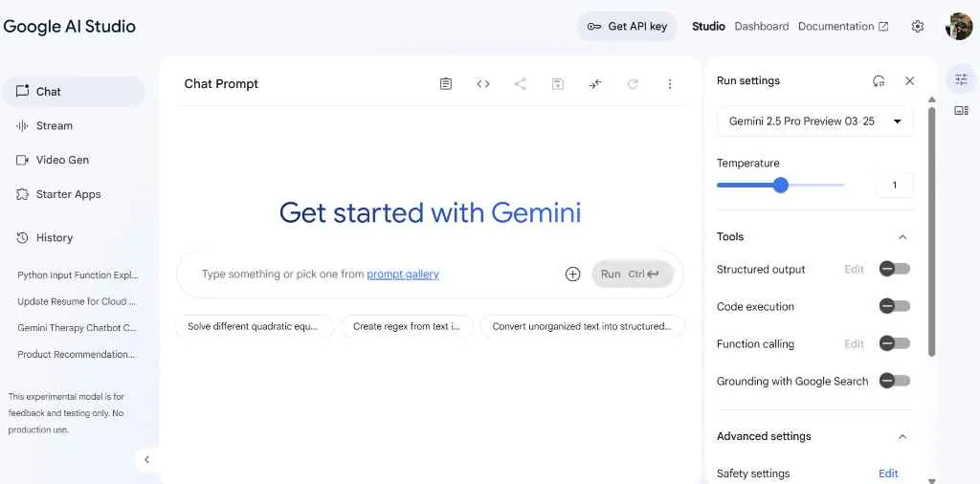980x484 pixels.
Task: Select 'Solve different quadratic equ...' suggestion chip
Action: tap(253, 326)
